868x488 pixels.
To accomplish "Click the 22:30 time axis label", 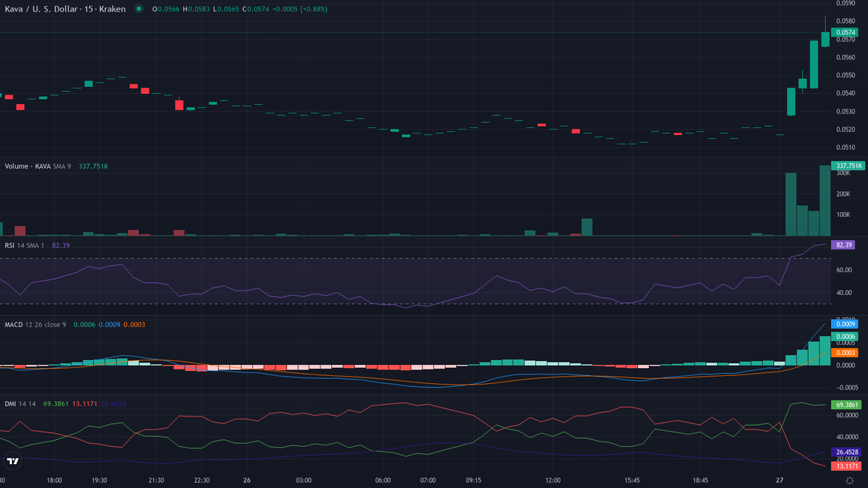I will click(x=200, y=480).
